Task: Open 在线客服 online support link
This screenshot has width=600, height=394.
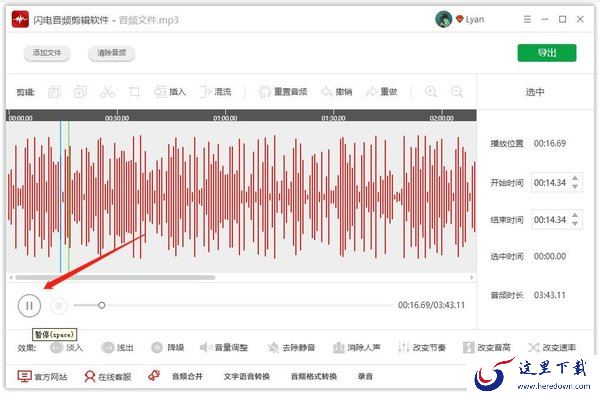Action: click(108, 376)
